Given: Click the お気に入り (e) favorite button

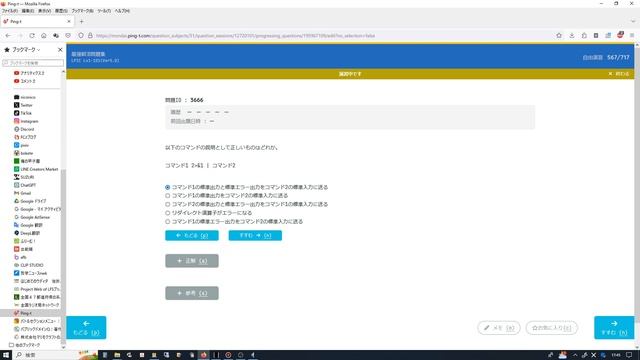Looking at the screenshot, I should [x=551, y=328].
